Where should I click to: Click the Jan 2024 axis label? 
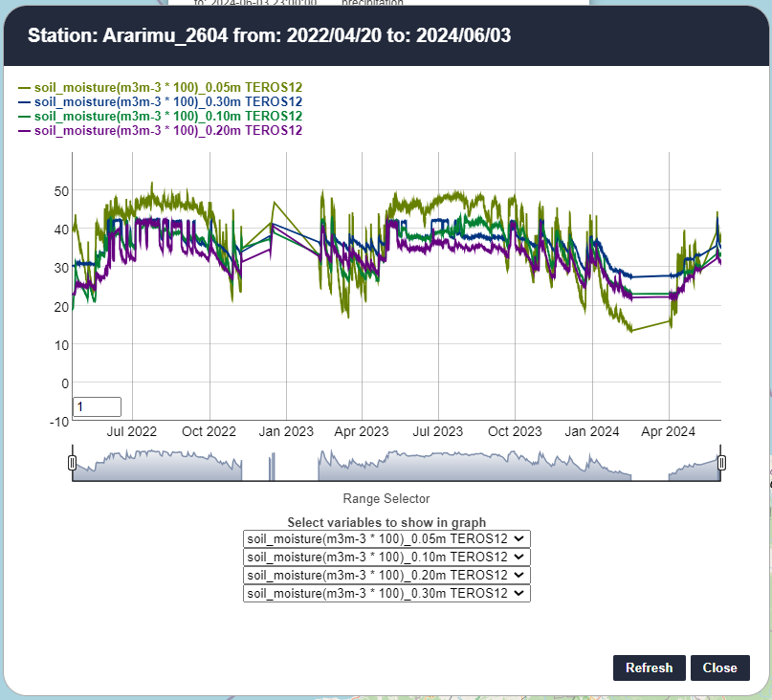[592, 431]
